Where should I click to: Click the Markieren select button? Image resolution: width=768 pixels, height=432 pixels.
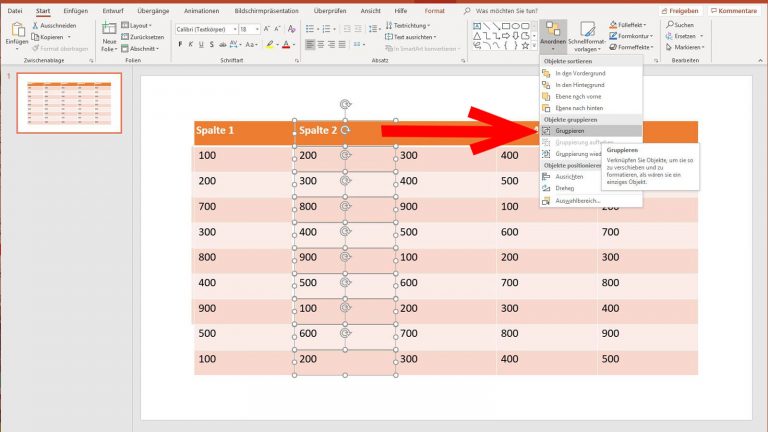coord(685,48)
